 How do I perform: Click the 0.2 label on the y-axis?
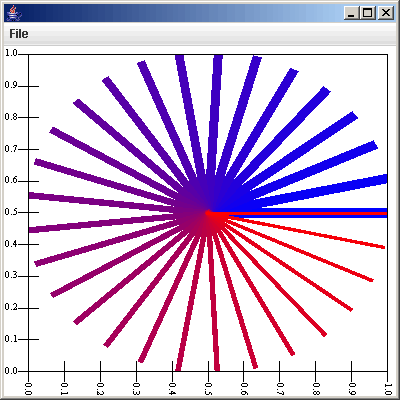click(x=11, y=307)
